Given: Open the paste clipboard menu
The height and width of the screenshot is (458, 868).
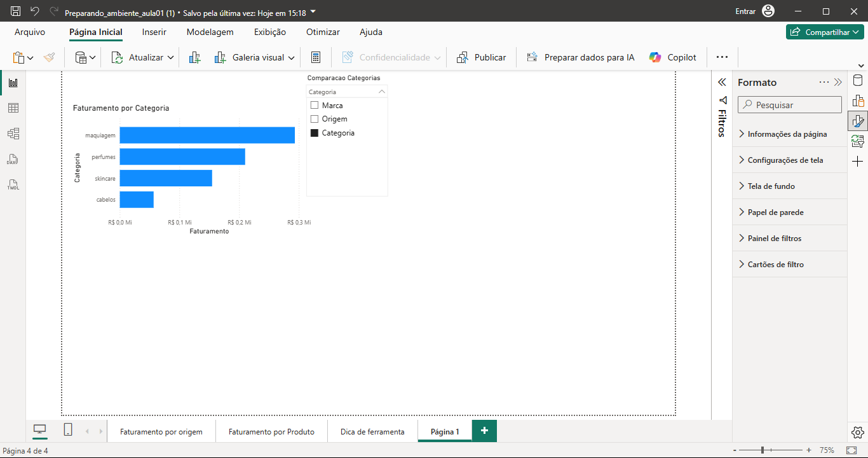Looking at the screenshot, I should [24, 57].
